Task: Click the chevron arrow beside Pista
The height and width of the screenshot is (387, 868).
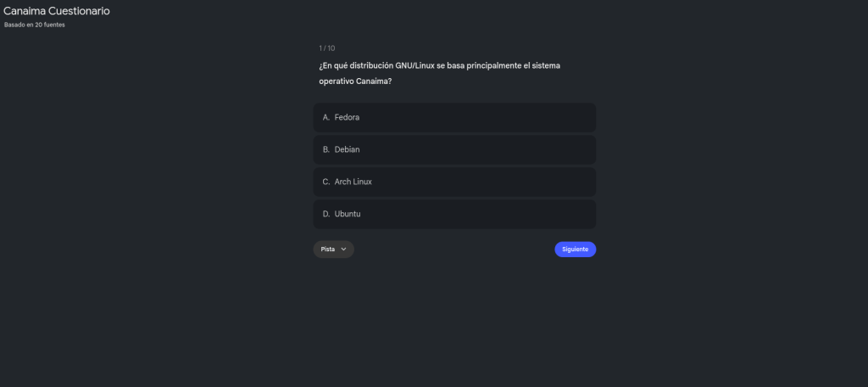Action: 343,250
